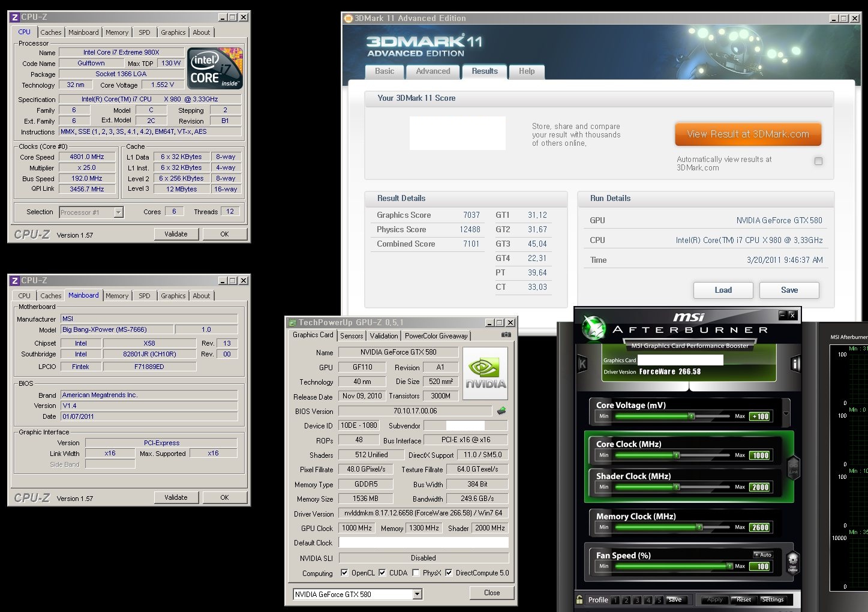The height and width of the screenshot is (612, 868).
Task: Toggle the Auto fan speed button
Action: (764, 554)
